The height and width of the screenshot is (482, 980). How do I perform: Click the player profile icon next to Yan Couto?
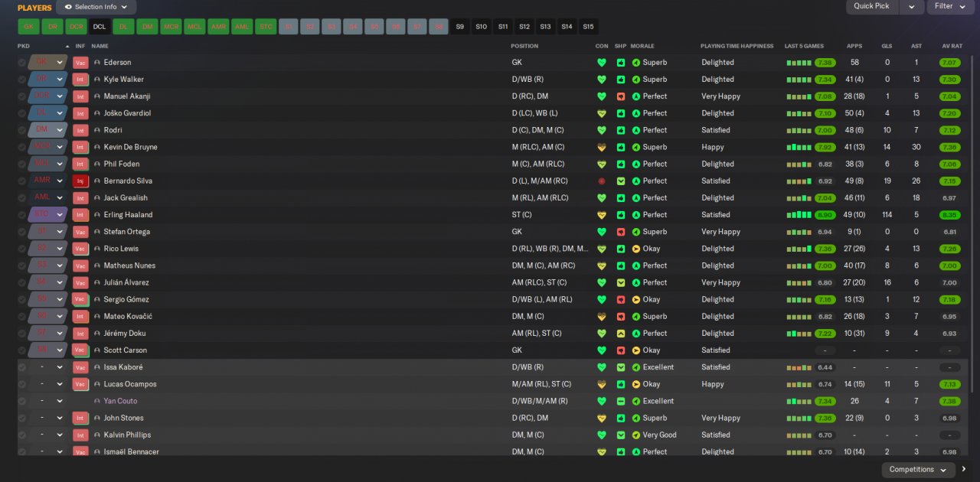pyautogui.click(x=97, y=402)
